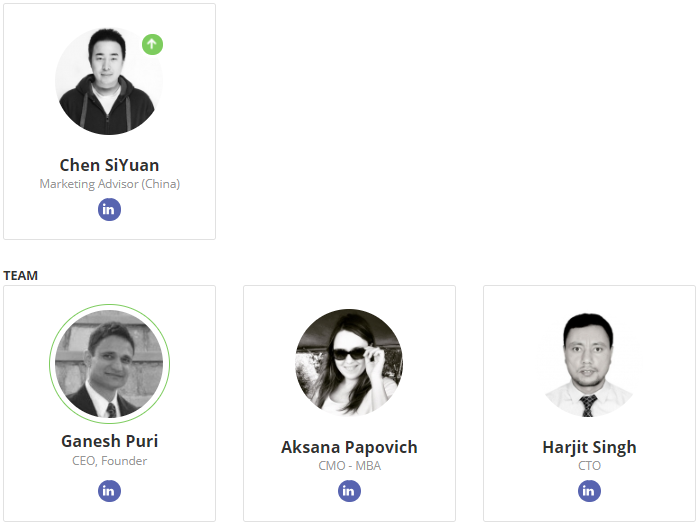
Task: Select the Chen SiYuan name heading
Action: [x=109, y=165]
